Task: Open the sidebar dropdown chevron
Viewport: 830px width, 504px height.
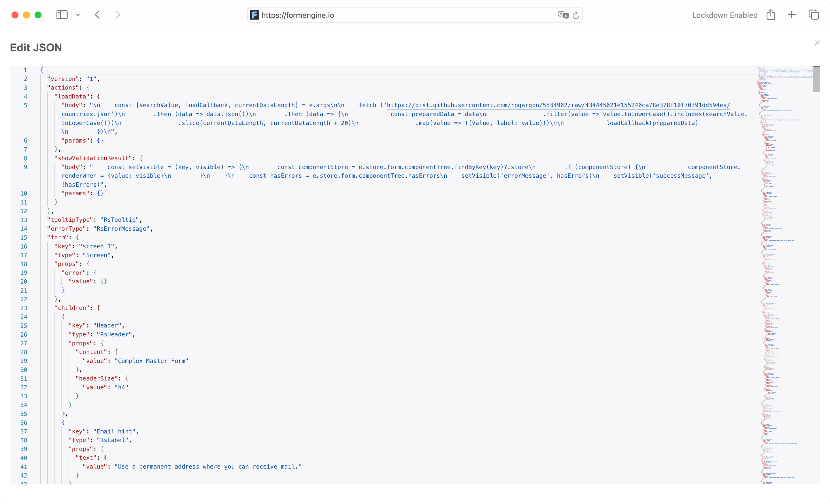Action: coord(78,15)
